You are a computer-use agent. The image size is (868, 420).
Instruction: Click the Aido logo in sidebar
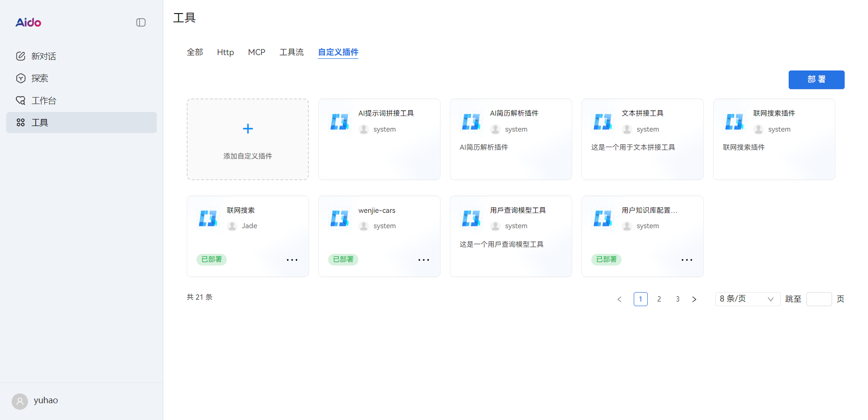click(28, 22)
